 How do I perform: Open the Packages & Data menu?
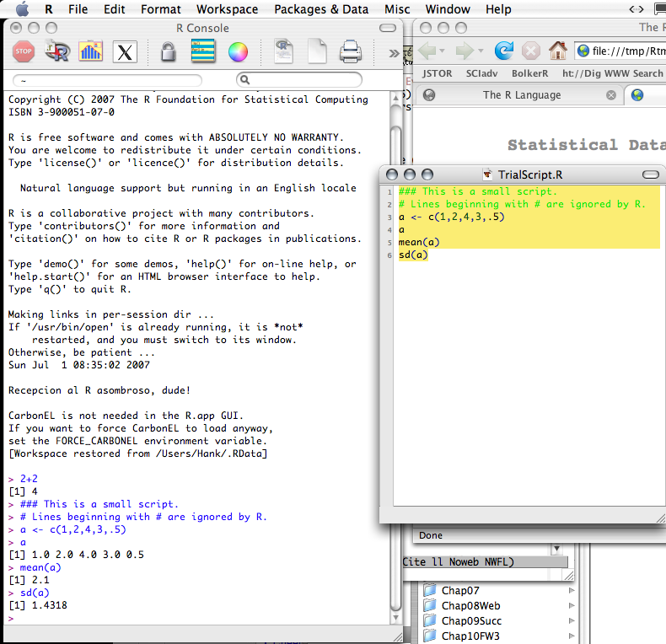321,9
